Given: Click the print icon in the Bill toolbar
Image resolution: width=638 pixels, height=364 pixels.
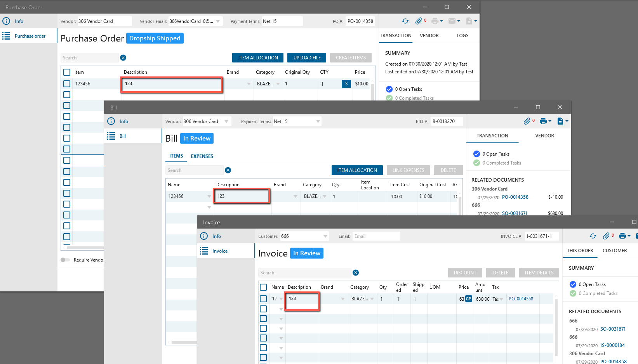Looking at the screenshot, I should click(543, 121).
